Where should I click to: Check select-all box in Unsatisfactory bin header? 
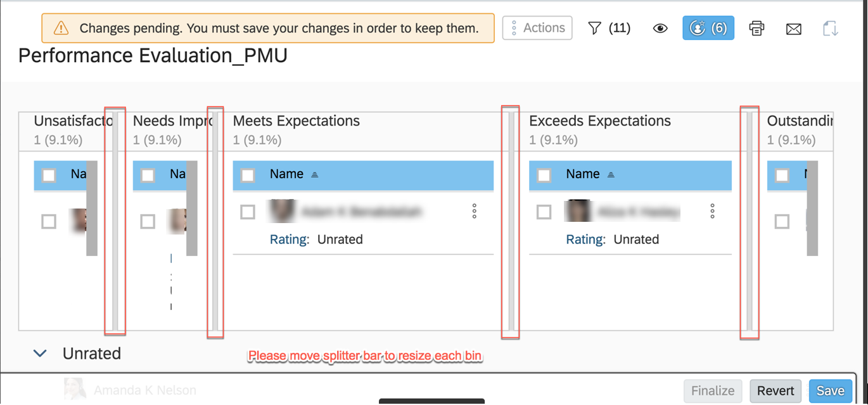pos(49,176)
